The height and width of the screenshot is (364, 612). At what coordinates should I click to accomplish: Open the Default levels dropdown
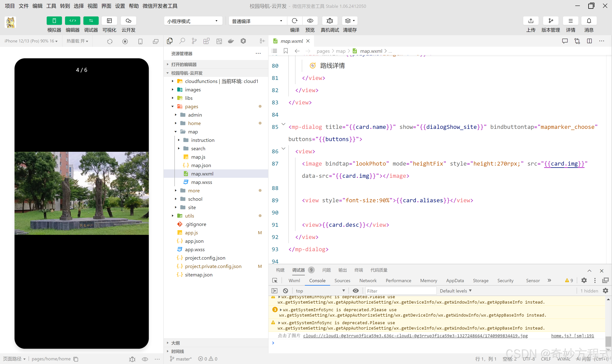pos(455,291)
